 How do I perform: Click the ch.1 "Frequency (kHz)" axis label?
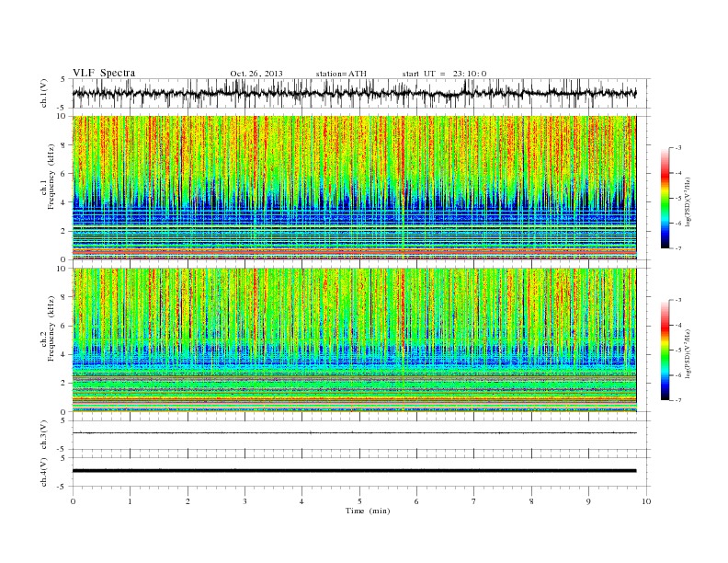point(51,177)
